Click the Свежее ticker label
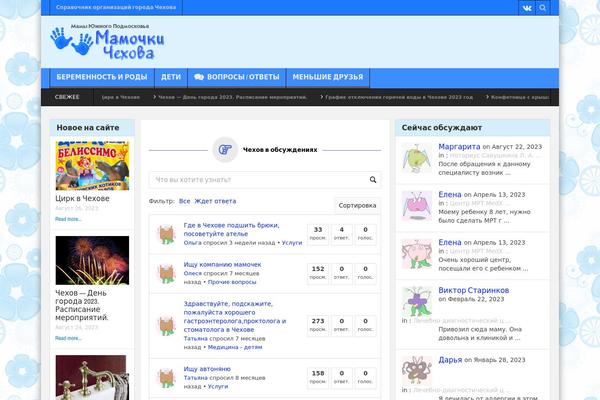Viewport: 600px width, 400px height. click(x=67, y=97)
